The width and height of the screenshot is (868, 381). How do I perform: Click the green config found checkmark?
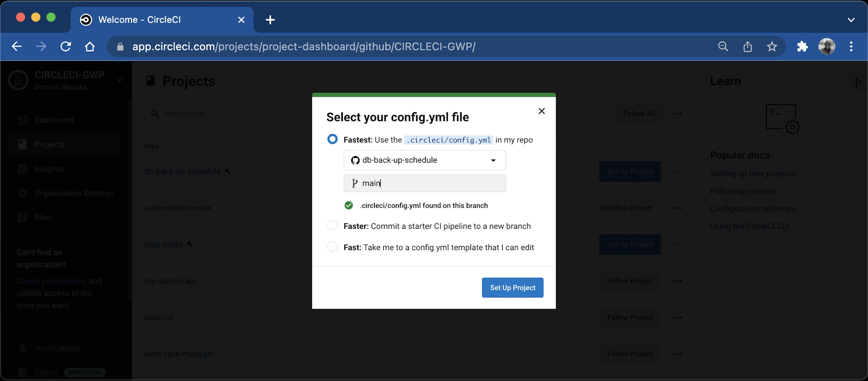pos(349,205)
